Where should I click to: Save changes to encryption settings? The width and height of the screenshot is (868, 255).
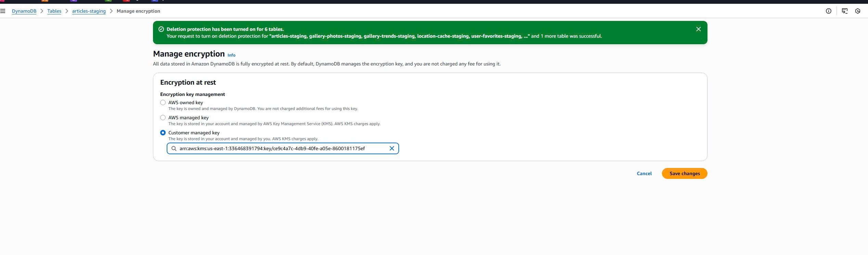pos(685,173)
